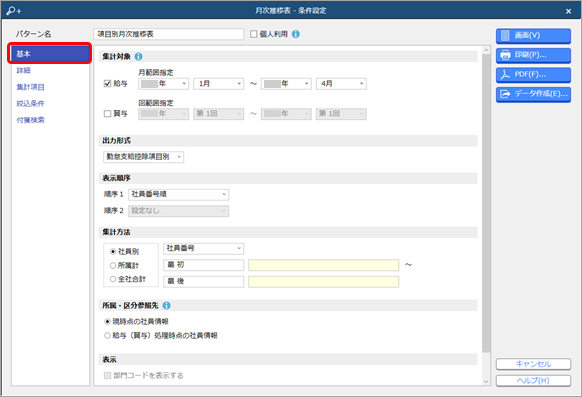Click the パターン名 input field
The height and width of the screenshot is (397, 582).
[x=169, y=34]
